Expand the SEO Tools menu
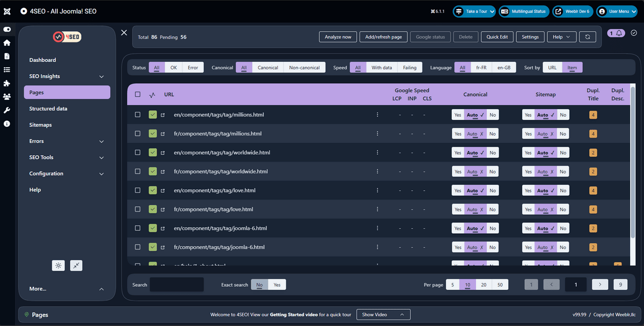Screen dimensions: 644x326 [x=67, y=157]
